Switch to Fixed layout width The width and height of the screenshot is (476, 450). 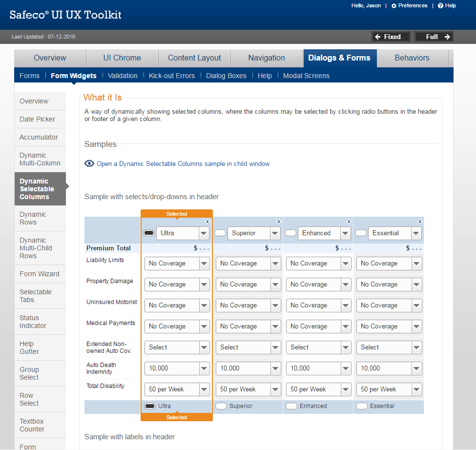pyautogui.click(x=391, y=37)
